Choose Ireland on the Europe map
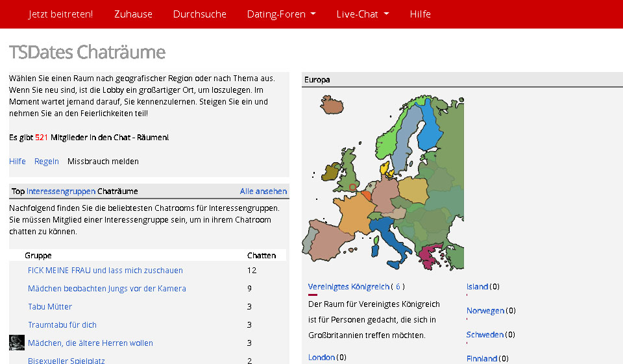623x364 pixels. tap(330, 171)
